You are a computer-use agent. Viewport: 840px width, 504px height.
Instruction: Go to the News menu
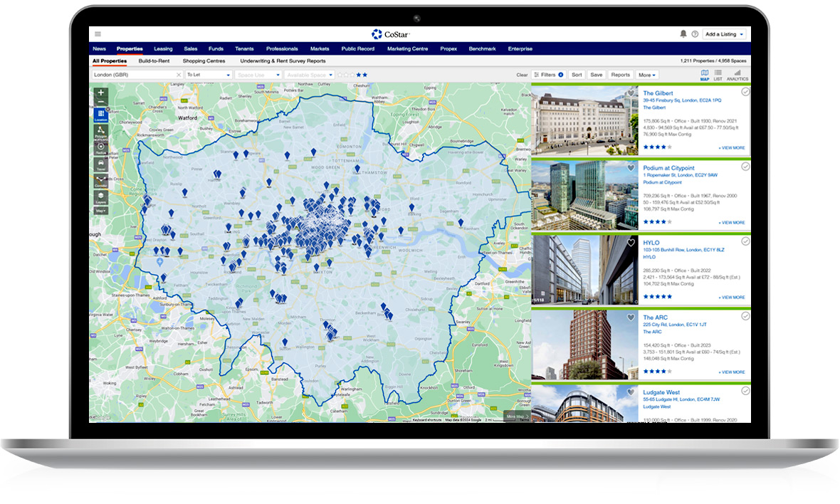tap(100, 48)
